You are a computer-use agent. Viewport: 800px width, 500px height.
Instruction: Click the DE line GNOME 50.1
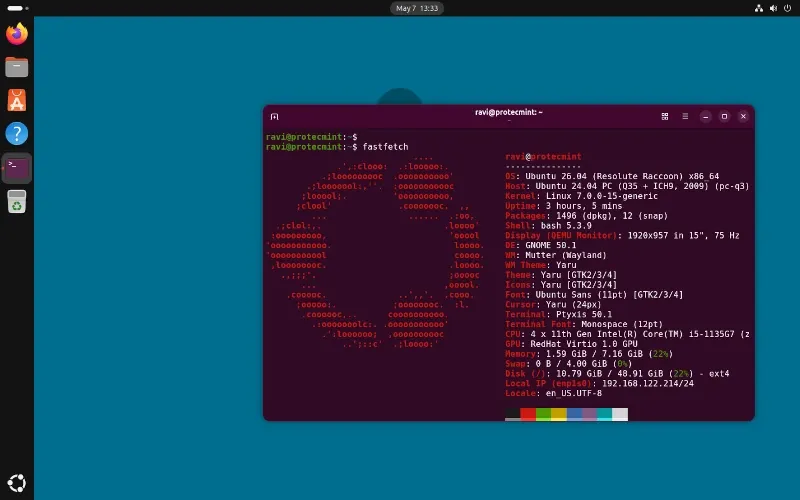pyautogui.click(x=541, y=245)
